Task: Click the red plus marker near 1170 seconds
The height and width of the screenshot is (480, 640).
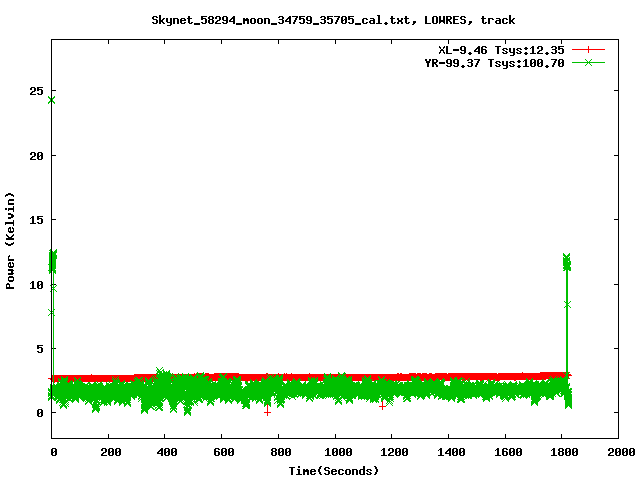Action: 382,406
